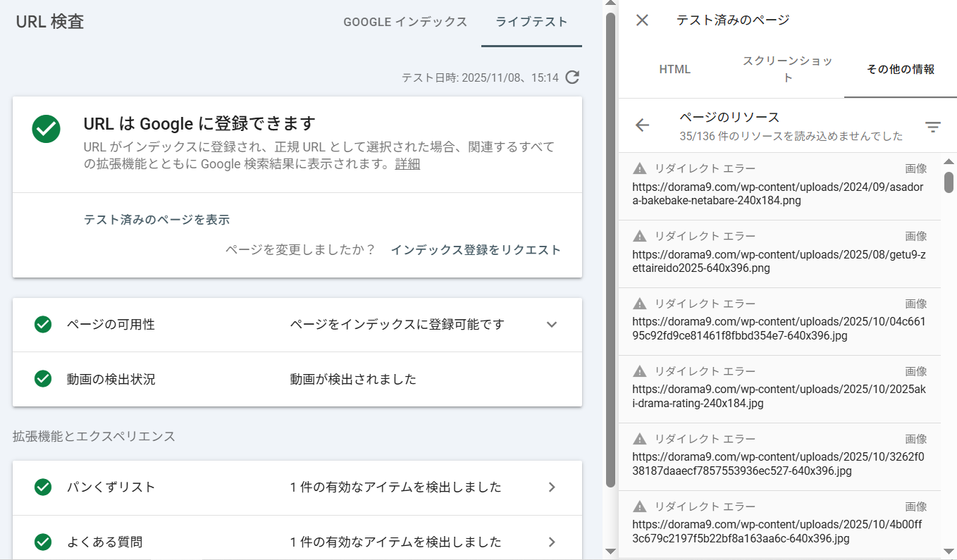Click インデックス登録をリクエスト
Screen dimensions: 957x560
[x=476, y=249]
